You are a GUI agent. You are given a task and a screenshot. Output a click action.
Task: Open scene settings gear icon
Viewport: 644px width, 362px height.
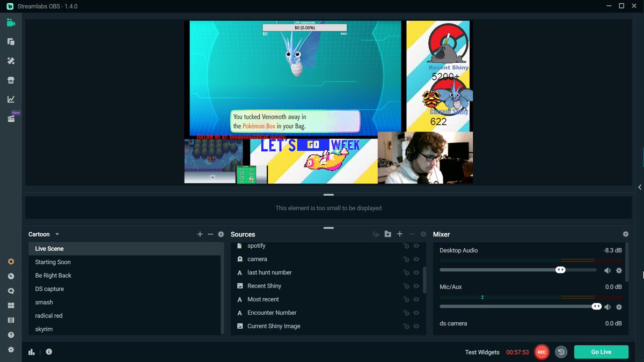(221, 234)
